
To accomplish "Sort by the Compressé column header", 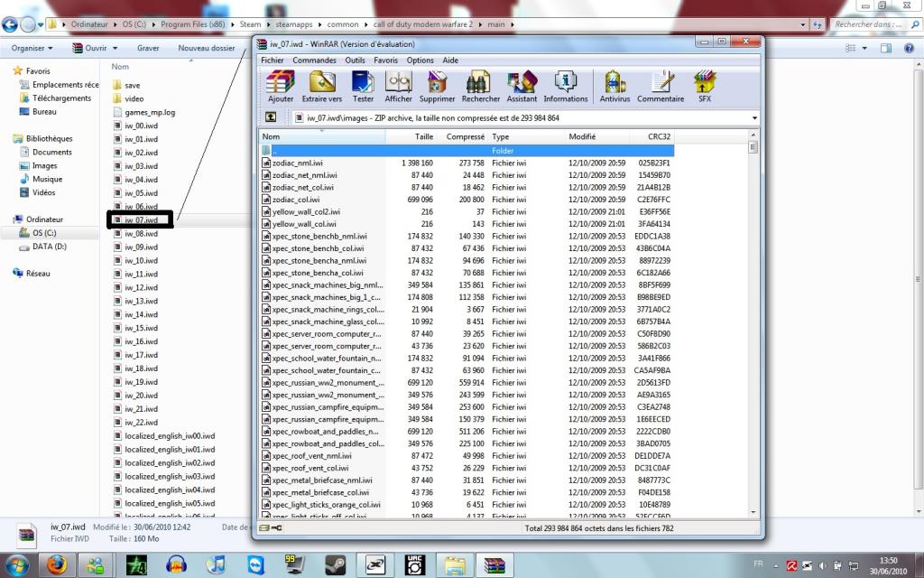I will point(463,136).
